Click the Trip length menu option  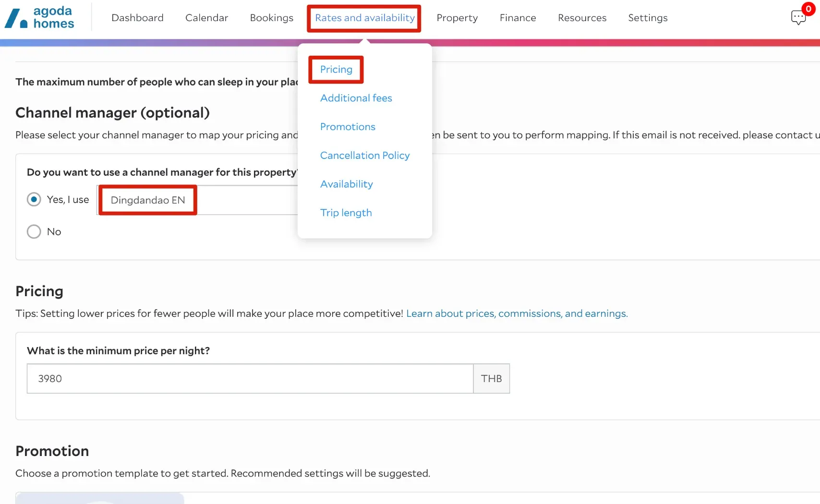(x=346, y=213)
